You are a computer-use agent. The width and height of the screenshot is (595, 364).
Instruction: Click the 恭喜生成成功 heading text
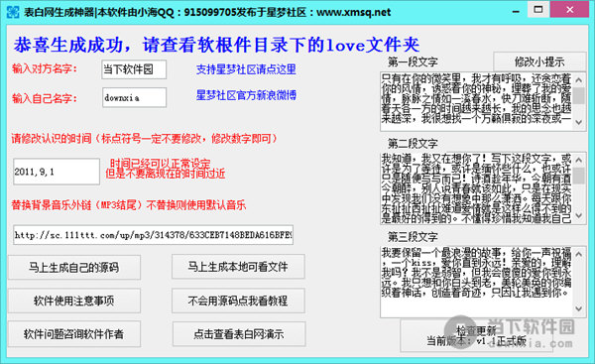(216, 45)
